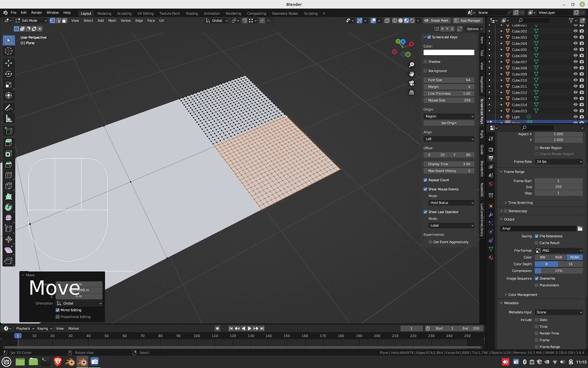The width and height of the screenshot is (588, 368).
Task: Open the Align Left dropdown
Action: click(449, 139)
